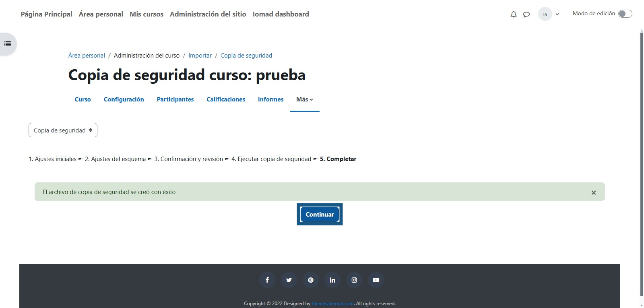
Task: Click the LinkedIn icon in footer
Action: point(332,280)
